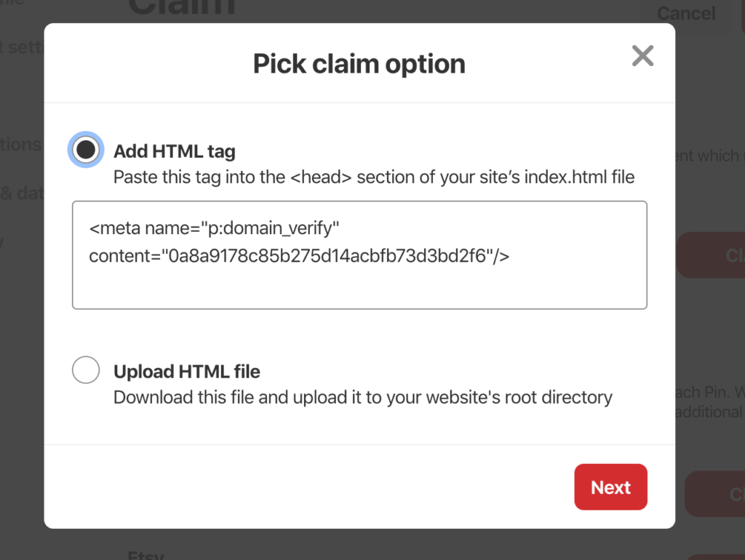This screenshot has width=745, height=560.
Task: Click the Cancel button behind the dialog
Action: (x=686, y=13)
